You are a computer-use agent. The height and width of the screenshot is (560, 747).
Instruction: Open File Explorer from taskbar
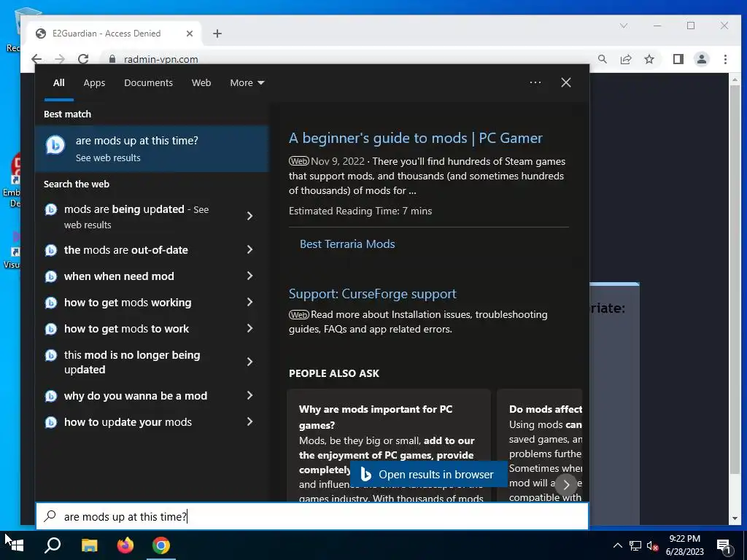(89, 545)
